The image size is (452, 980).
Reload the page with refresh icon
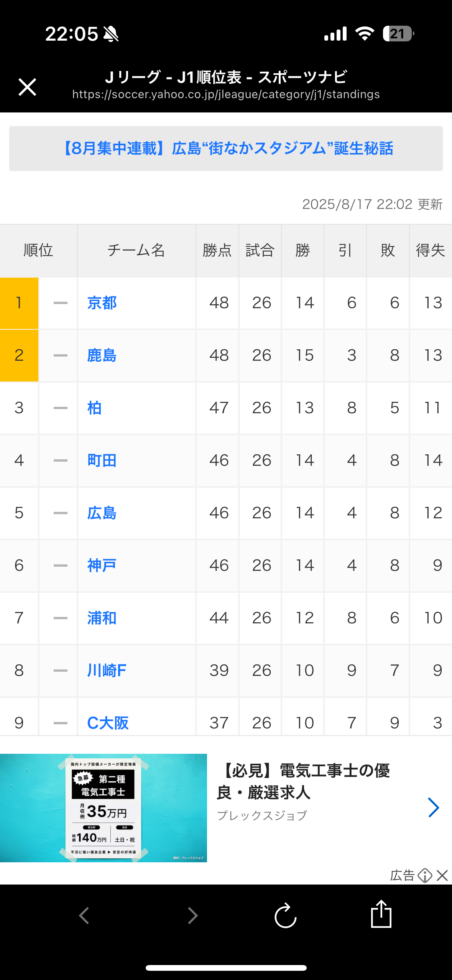[286, 916]
